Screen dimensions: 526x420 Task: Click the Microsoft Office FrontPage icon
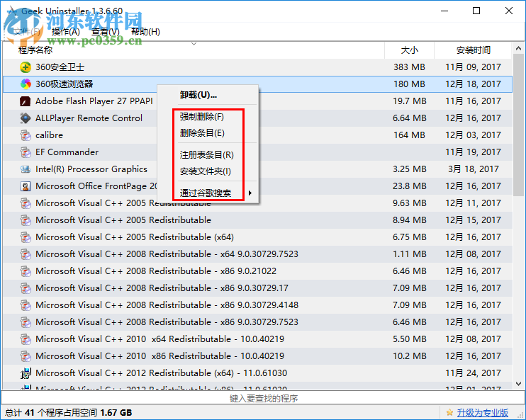(x=26, y=186)
